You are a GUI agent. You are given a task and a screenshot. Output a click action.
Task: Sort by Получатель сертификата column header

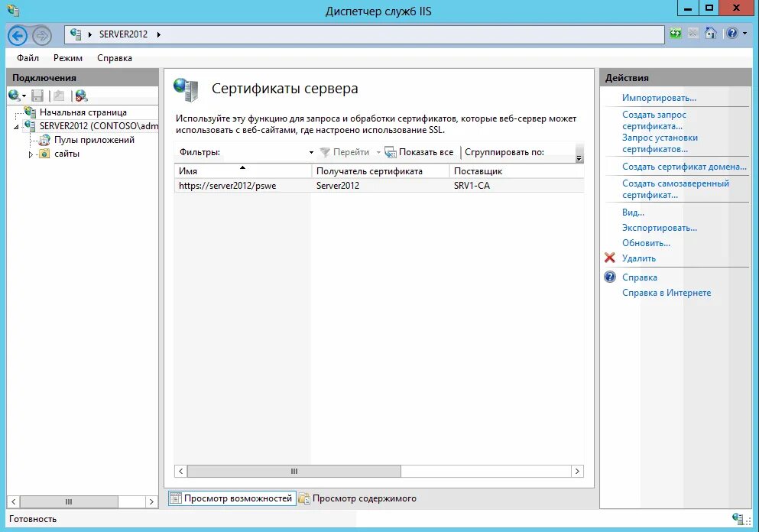click(x=381, y=171)
